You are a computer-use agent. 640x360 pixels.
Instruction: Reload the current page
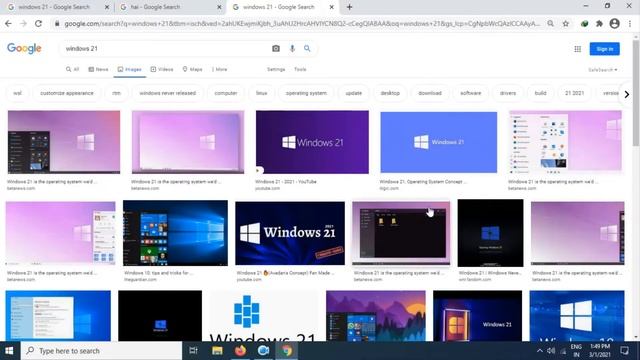[x=38, y=24]
